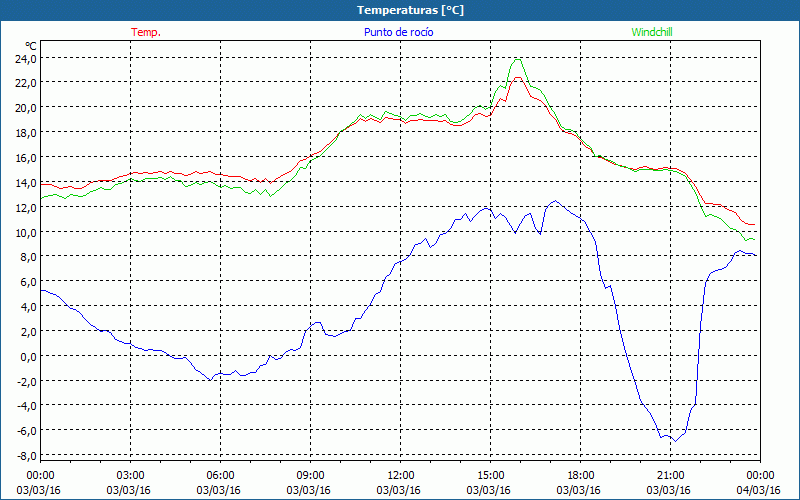
Task: Click the 'Temperaturas [°C]' chart title
Action: (410, 10)
